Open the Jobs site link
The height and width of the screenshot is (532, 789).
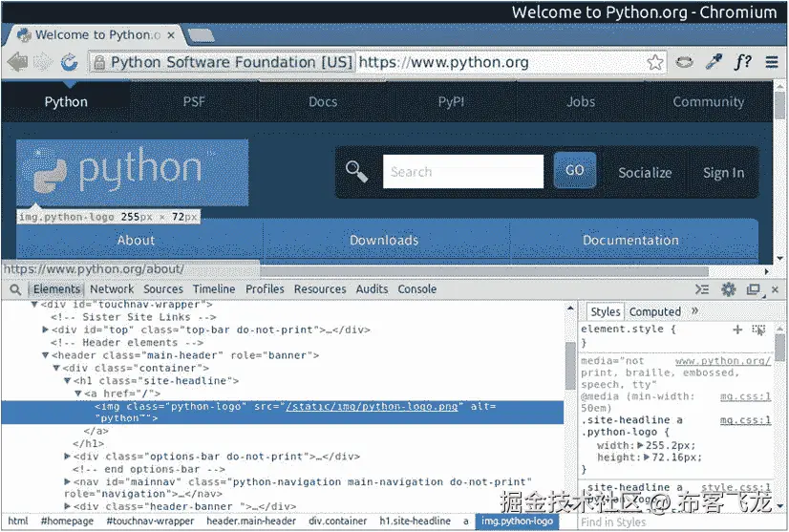(x=581, y=101)
